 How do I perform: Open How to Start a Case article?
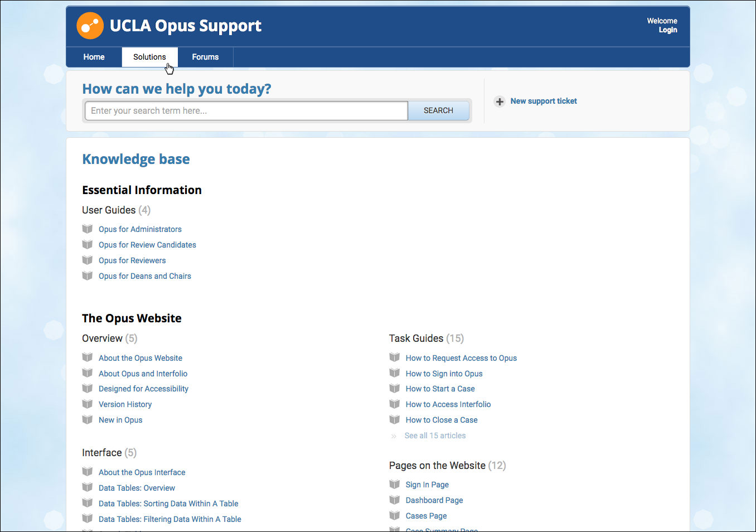click(x=440, y=389)
